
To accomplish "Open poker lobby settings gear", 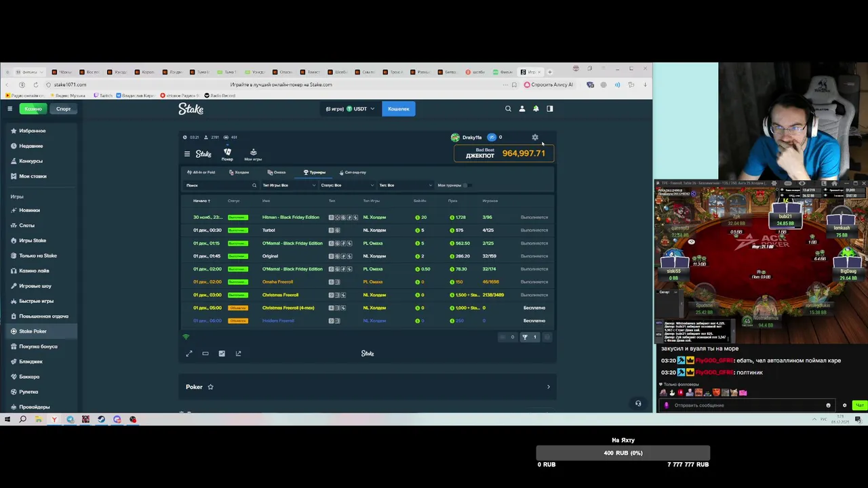I will click(x=535, y=138).
